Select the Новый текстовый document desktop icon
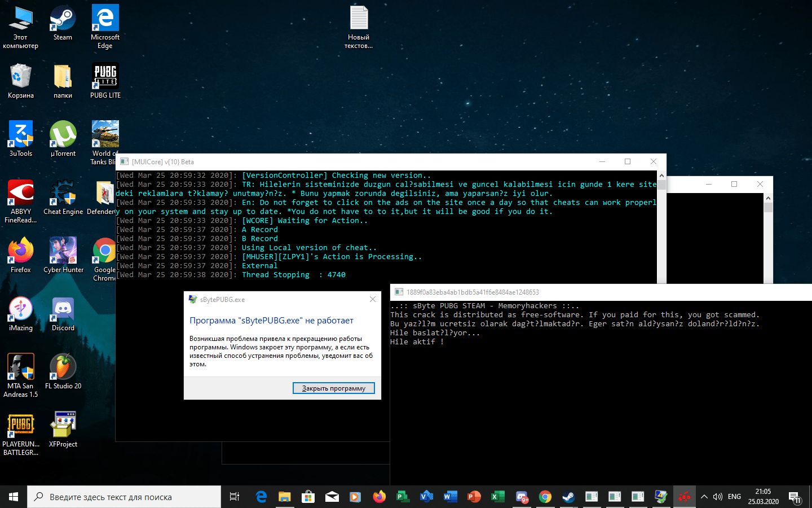The image size is (812, 508). pos(359,27)
